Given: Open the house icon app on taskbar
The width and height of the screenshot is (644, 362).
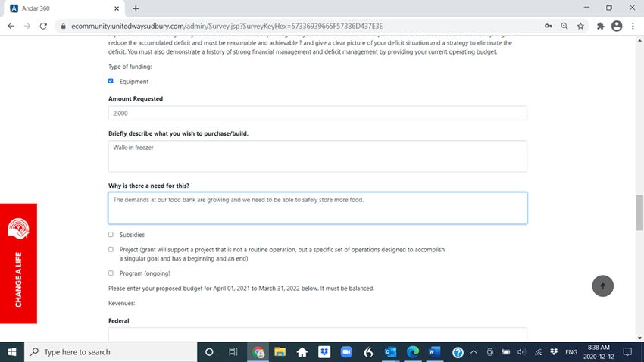Looking at the screenshot, I should click(x=302, y=351).
